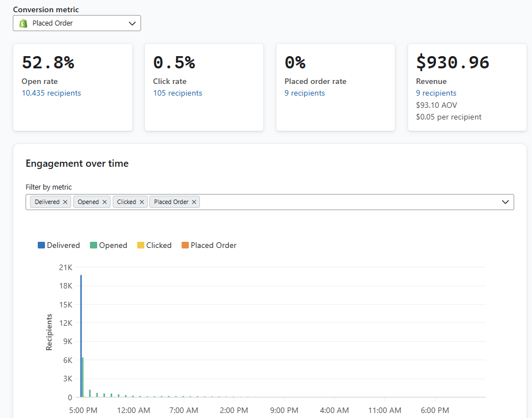Open the Conversion metric dropdown
532x418 pixels.
click(x=77, y=23)
